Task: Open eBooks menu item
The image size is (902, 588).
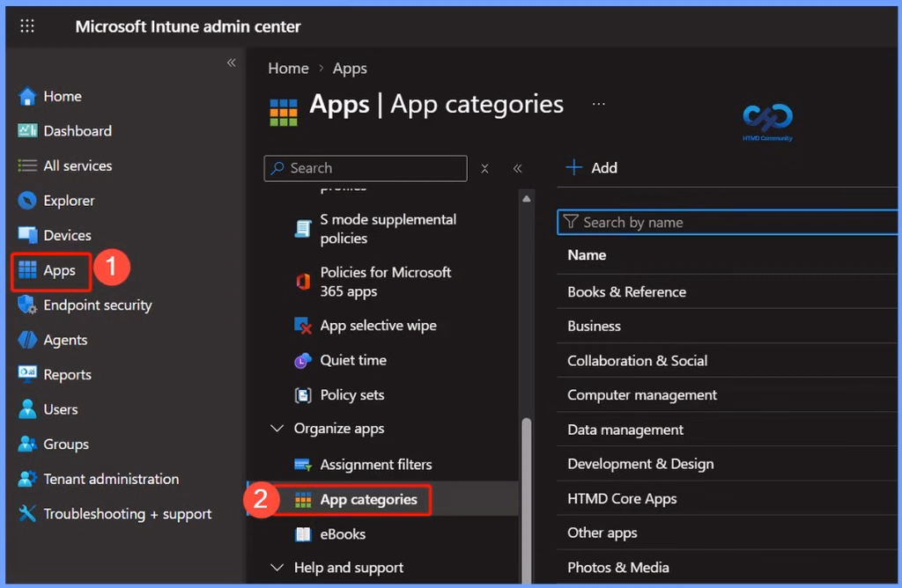Action: [x=343, y=534]
